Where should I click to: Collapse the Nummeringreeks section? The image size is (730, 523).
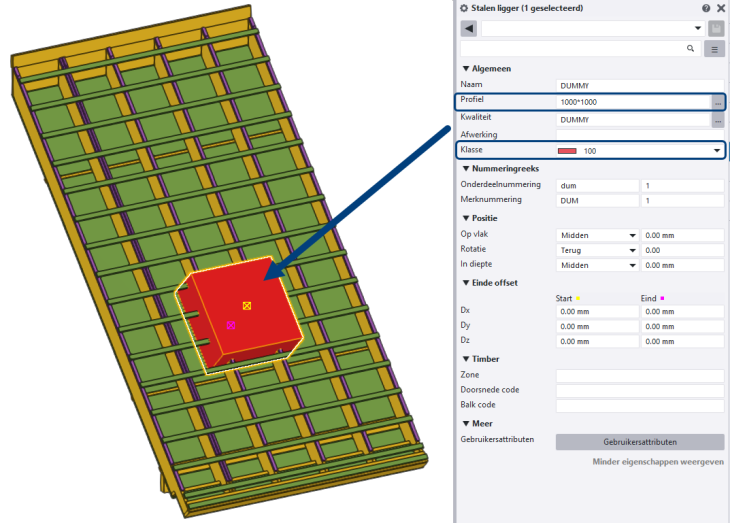tap(465, 168)
